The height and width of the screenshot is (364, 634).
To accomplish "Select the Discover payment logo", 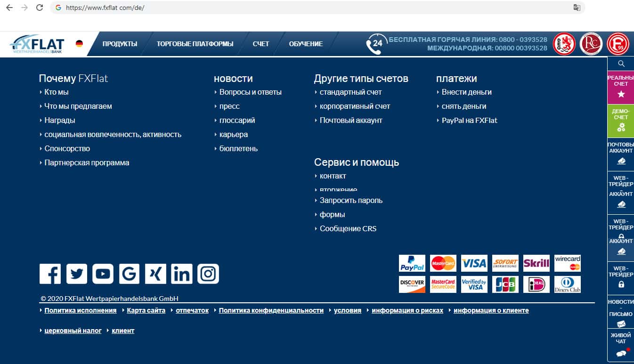I will [412, 284].
